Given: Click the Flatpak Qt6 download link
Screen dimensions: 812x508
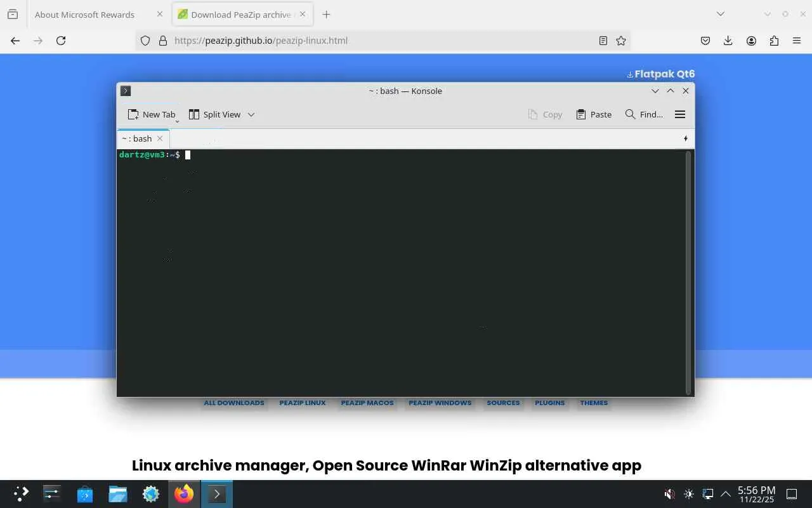Looking at the screenshot, I should pyautogui.click(x=661, y=74).
